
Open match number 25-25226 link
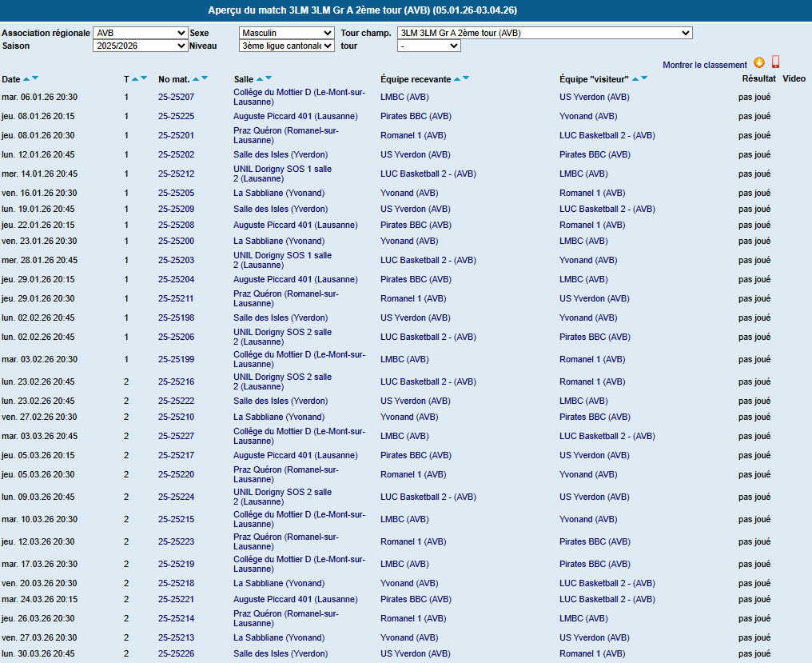click(x=176, y=653)
